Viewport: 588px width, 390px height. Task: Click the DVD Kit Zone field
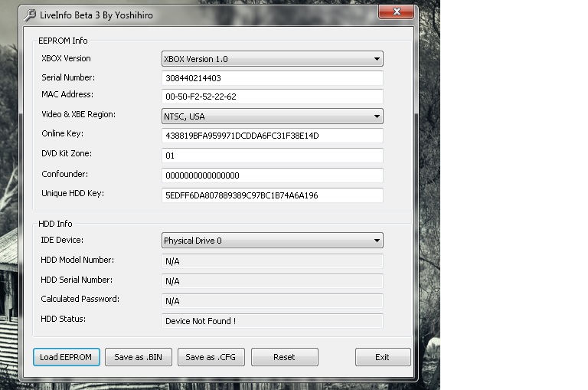click(x=273, y=156)
